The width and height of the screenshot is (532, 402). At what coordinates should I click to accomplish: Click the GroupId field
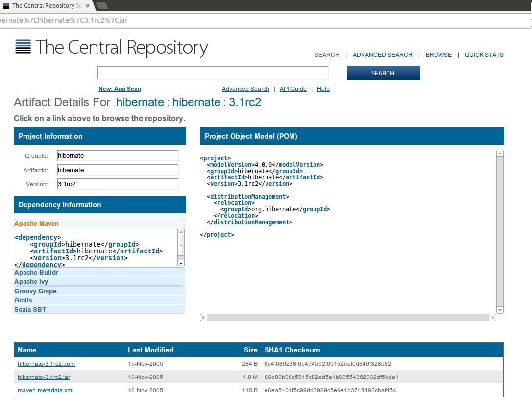click(118, 156)
